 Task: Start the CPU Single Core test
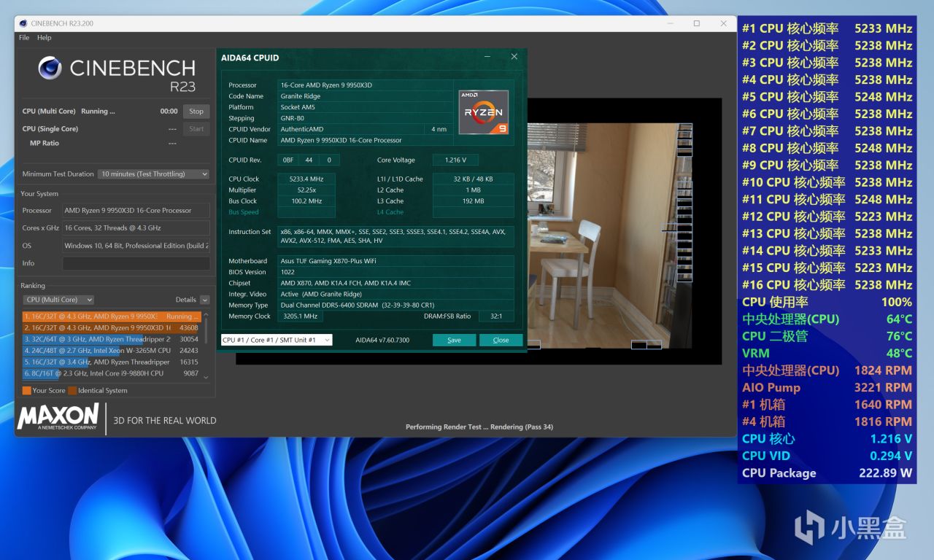[x=196, y=129]
